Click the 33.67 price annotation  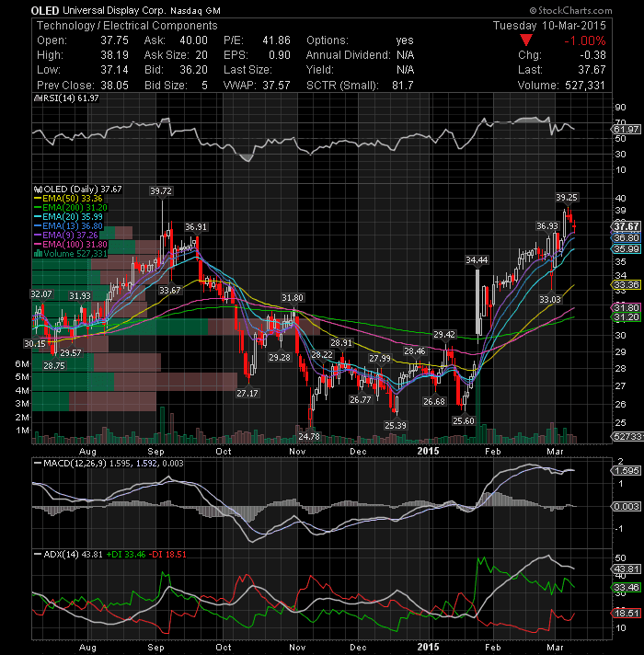point(170,290)
